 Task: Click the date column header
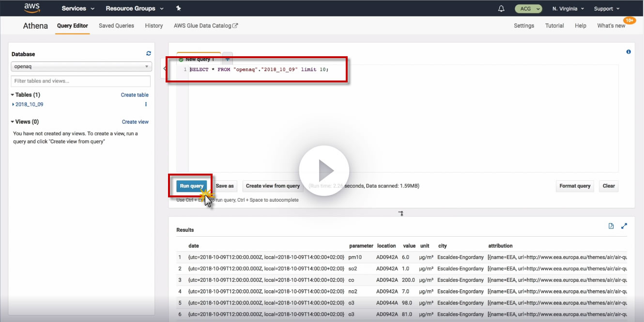tap(194, 246)
